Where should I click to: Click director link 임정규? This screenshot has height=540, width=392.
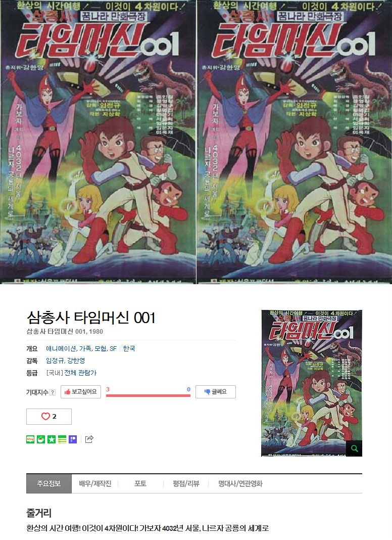55,361
